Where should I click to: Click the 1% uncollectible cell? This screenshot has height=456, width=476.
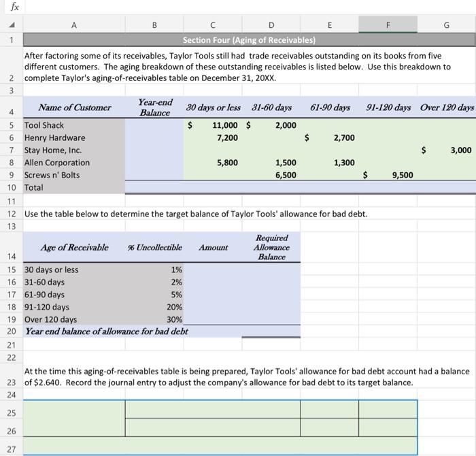(154, 270)
